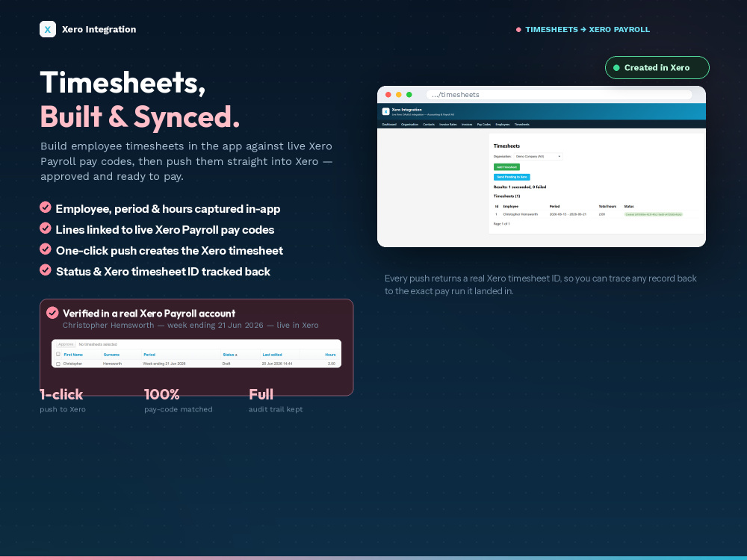747x560 pixels.
Task: Open the Timesheets tab in the app nav
Action: coord(522,124)
